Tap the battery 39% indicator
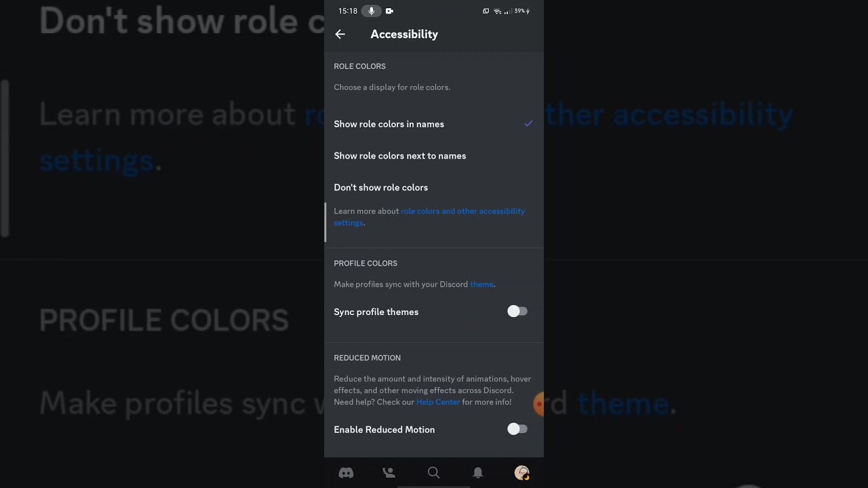 click(522, 12)
